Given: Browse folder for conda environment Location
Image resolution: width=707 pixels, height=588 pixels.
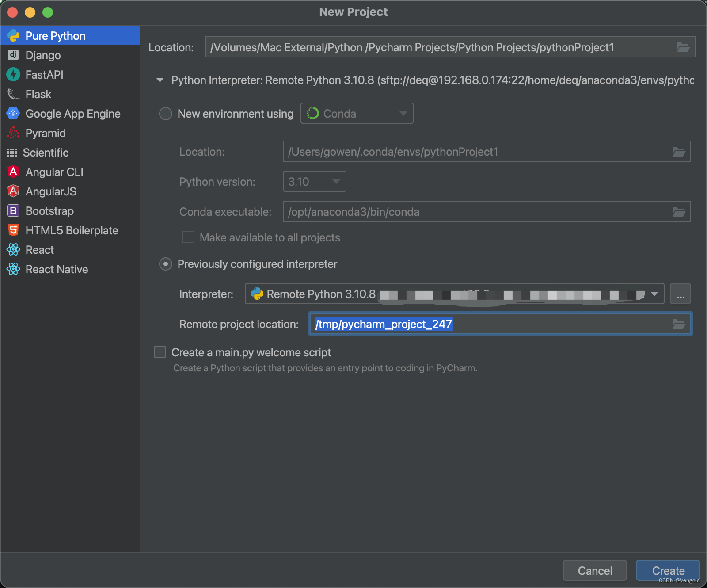Looking at the screenshot, I should click(679, 152).
